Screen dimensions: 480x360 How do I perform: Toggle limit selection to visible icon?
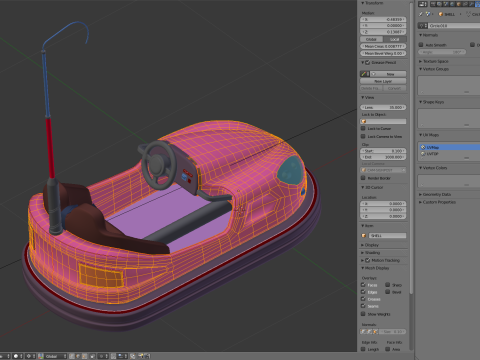pyautogui.click(x=92, y=356)
